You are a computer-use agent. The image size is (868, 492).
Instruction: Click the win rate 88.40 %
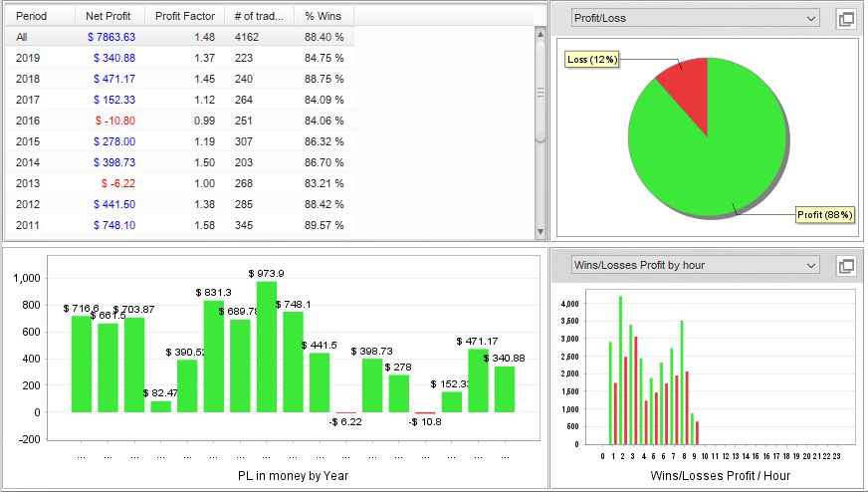tap(324, 37)
